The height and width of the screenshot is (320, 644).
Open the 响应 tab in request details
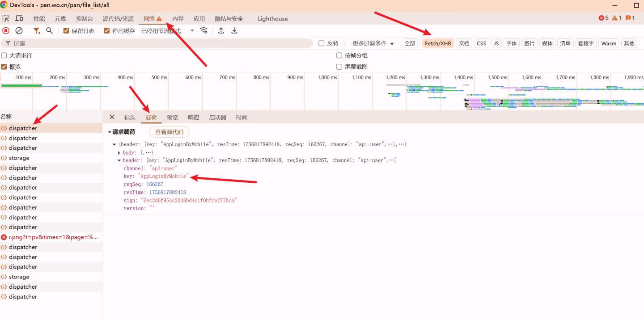(x=194, y=118)
